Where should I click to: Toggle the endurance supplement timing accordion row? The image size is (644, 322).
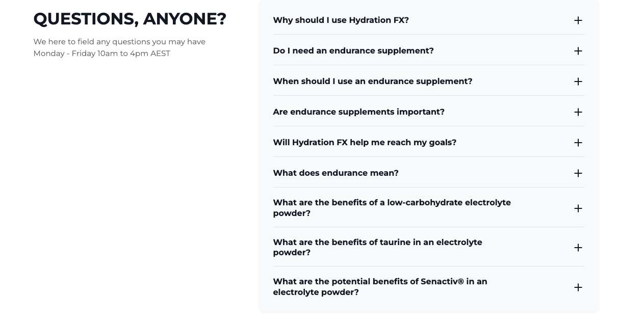click(x=373, y=82)
